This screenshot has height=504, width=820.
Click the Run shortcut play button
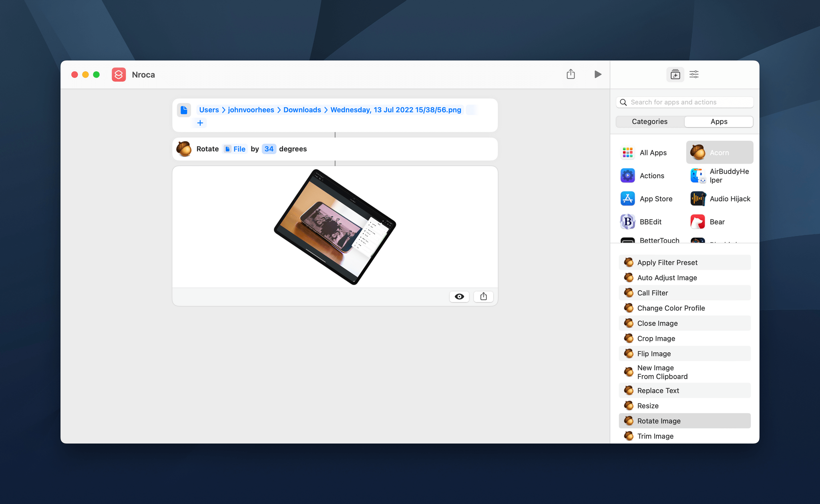coord(598,74)
